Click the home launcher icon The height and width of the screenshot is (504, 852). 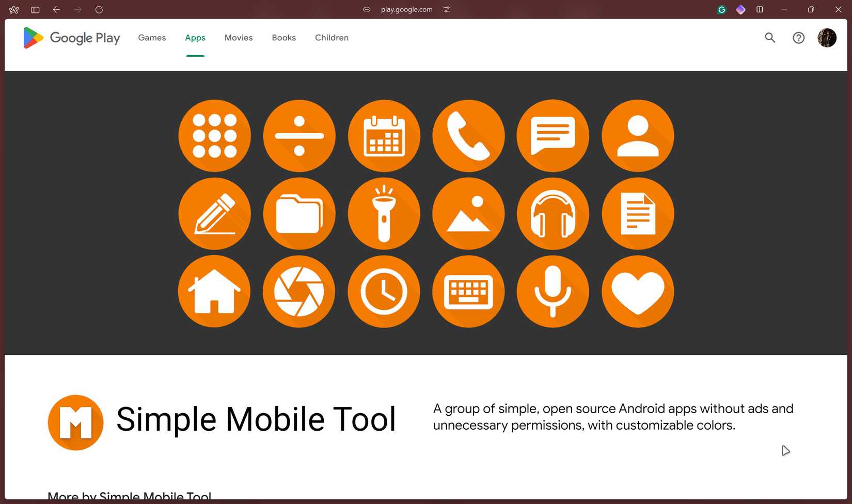[214, 291]
